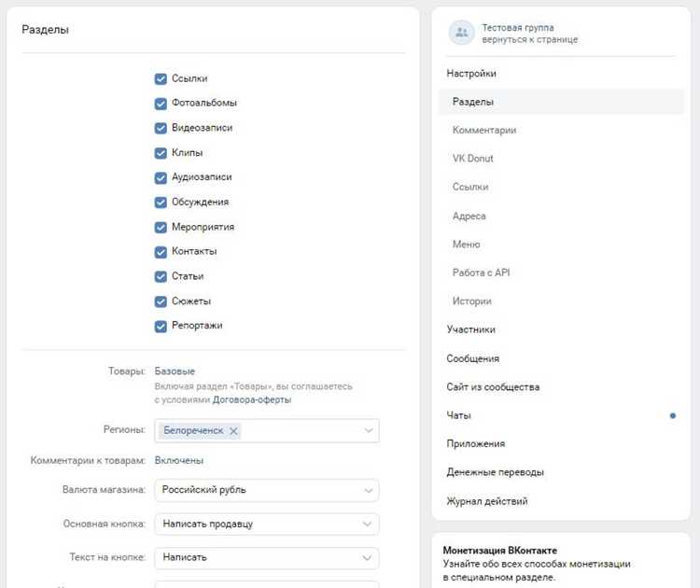700x588 pixels.
Task: Open Настройки in the sidebar
Action: 471,73
